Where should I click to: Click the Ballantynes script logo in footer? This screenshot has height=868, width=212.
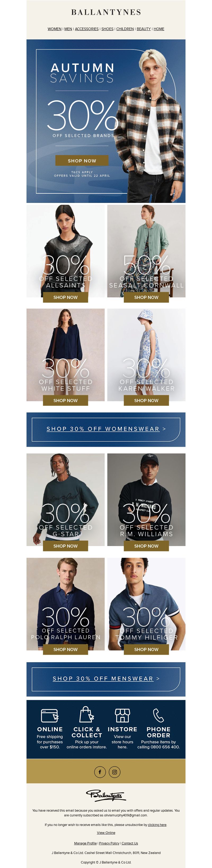point(106,795)
